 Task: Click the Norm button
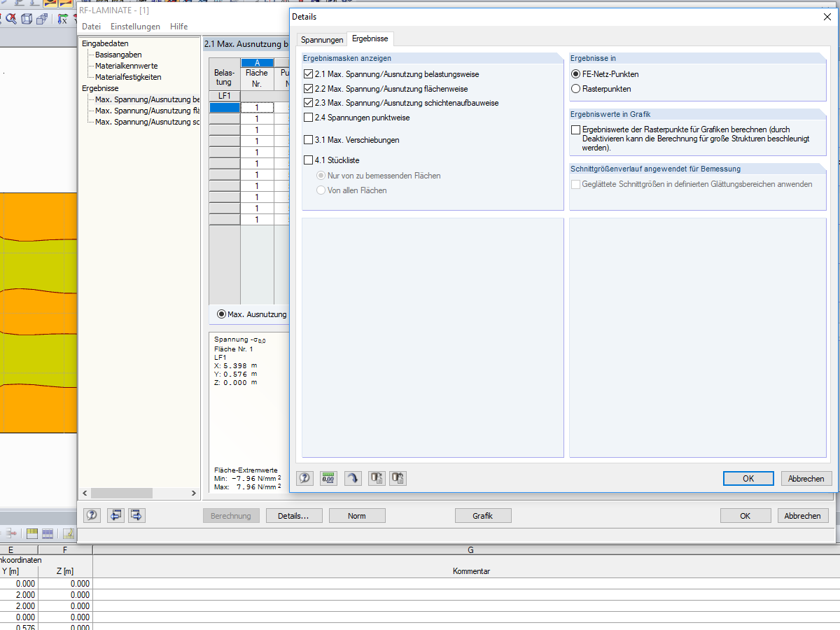click(x=357, y=516)
